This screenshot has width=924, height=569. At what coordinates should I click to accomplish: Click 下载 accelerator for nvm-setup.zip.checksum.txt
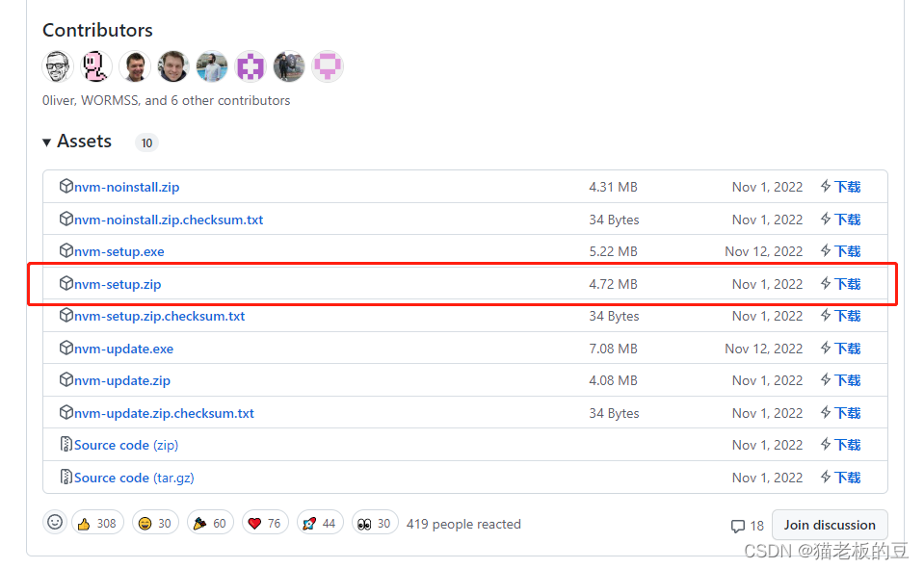coord(847,317)
